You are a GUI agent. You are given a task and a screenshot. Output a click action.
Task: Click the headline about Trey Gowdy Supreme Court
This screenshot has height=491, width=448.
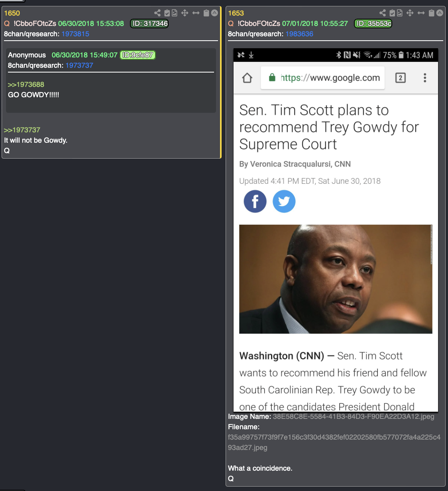pyautogui.click(x=329, y=127)
